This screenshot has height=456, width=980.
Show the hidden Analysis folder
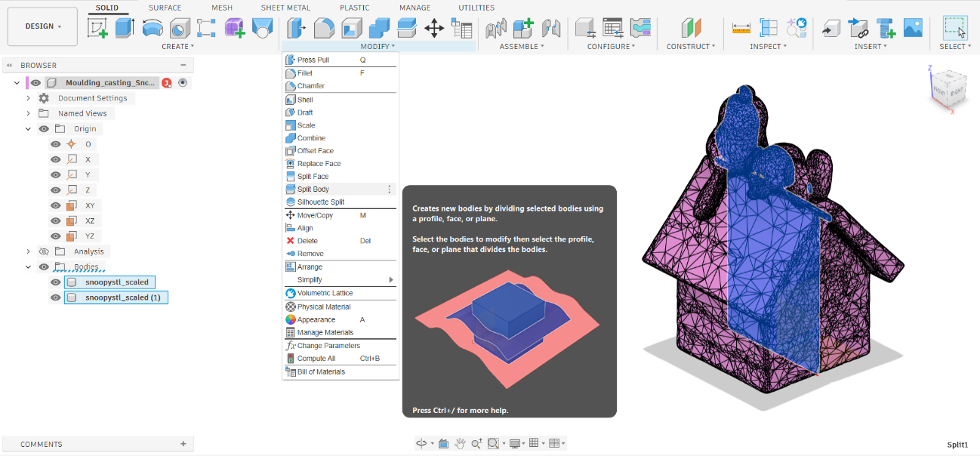pos(44,251)
